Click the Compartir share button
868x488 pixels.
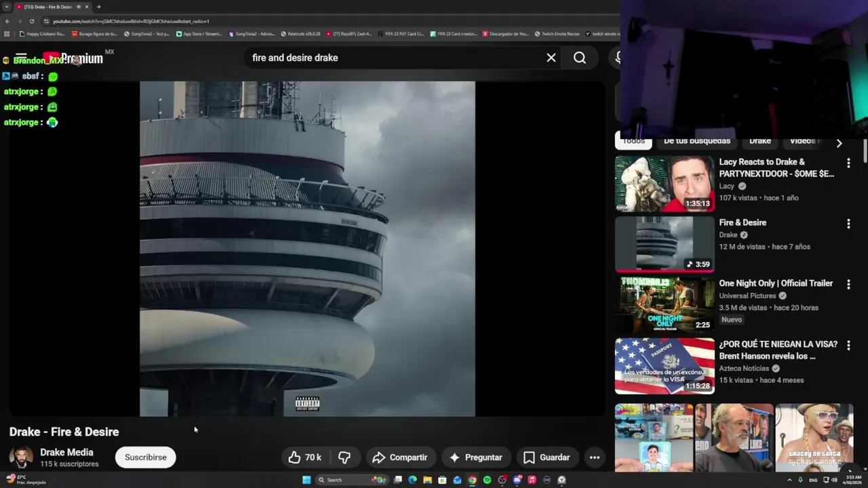click(x=400, y=457)
